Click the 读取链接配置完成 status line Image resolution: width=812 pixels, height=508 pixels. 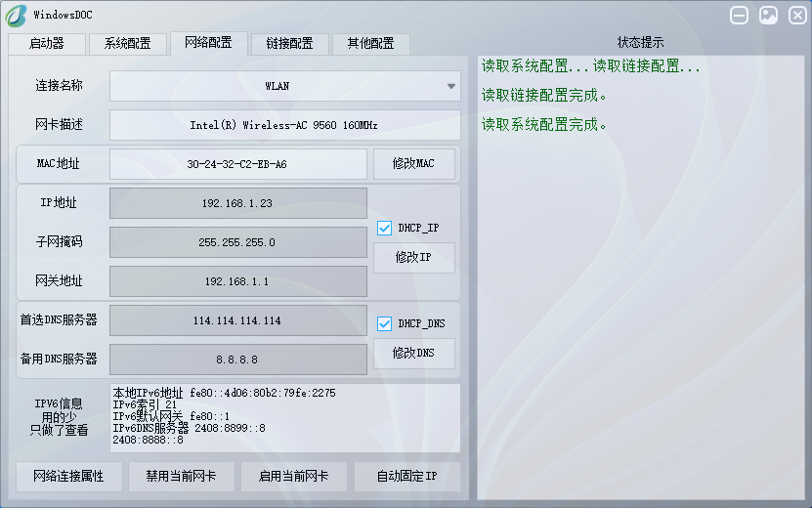[x=543, y=96]
